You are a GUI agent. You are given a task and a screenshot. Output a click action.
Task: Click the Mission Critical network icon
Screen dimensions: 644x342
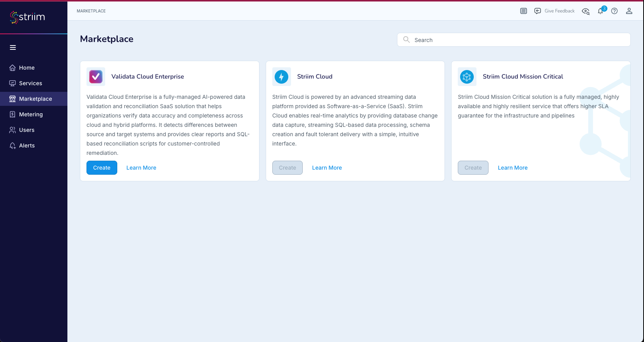(467, 77)
